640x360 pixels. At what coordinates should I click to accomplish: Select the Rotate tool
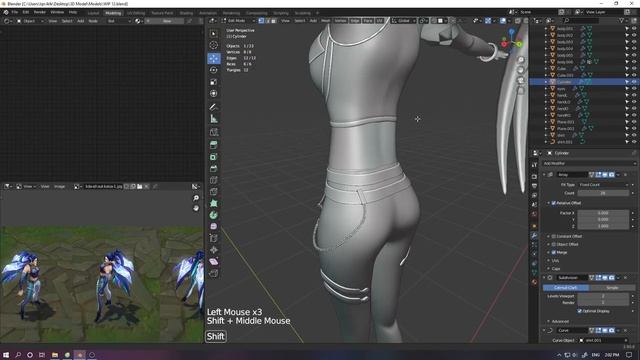[213, 70]
